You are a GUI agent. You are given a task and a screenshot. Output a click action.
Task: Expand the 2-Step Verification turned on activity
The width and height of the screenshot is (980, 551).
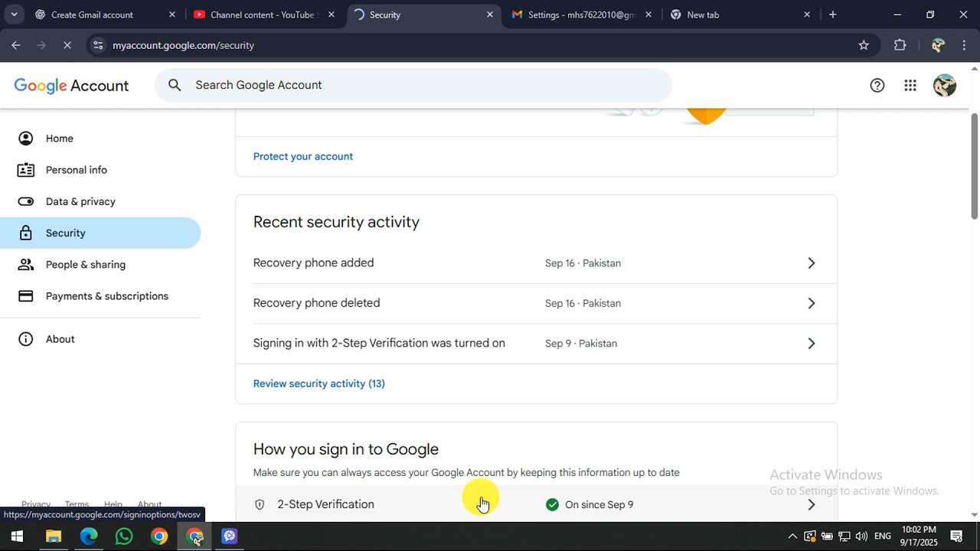pos(536,343)
